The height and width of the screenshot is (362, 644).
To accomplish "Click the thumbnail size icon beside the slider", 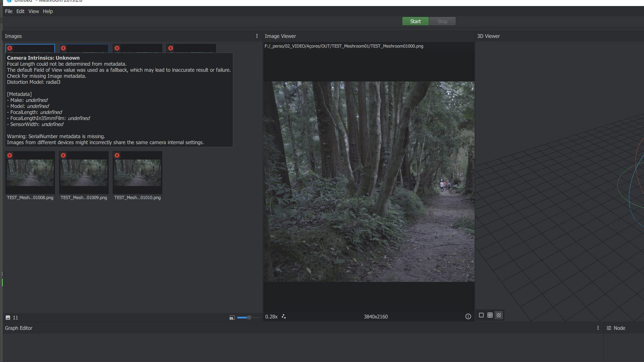I will [x=232, y=317].
